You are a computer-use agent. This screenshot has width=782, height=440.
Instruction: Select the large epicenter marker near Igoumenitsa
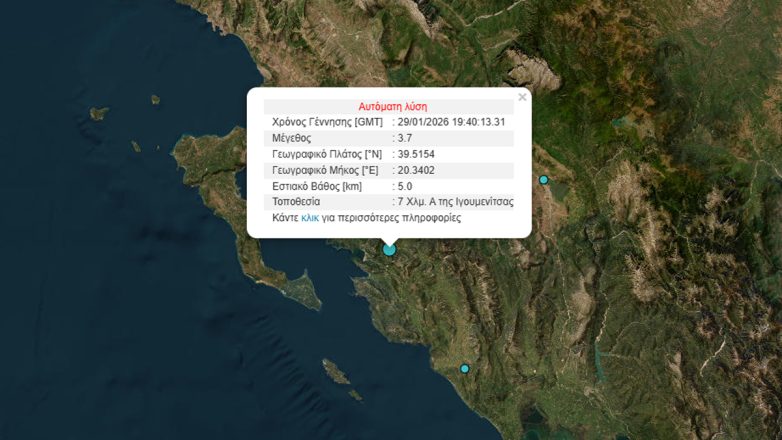[x=390, y=249]
